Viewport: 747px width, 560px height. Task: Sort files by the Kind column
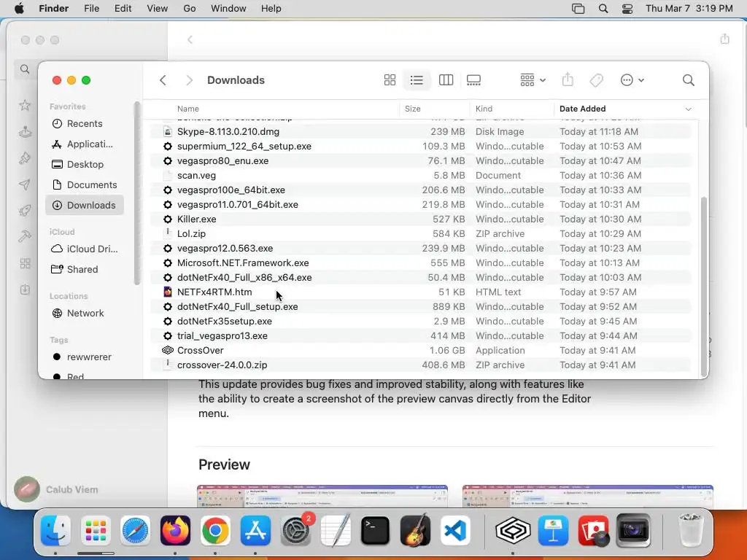(x=484, y=109)
